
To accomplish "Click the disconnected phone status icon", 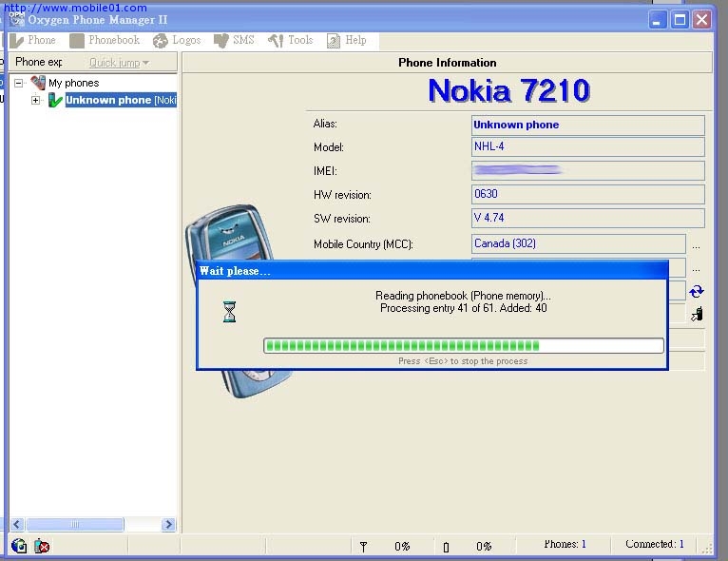I will tap(42, 546).
